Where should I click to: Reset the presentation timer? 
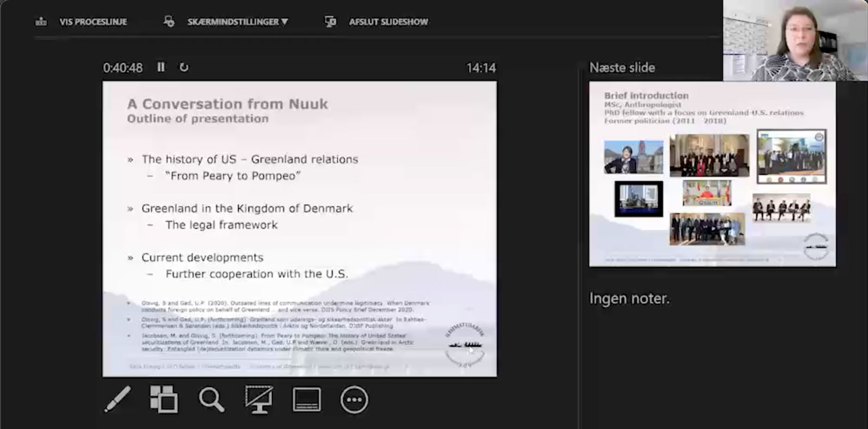point(184,67)
